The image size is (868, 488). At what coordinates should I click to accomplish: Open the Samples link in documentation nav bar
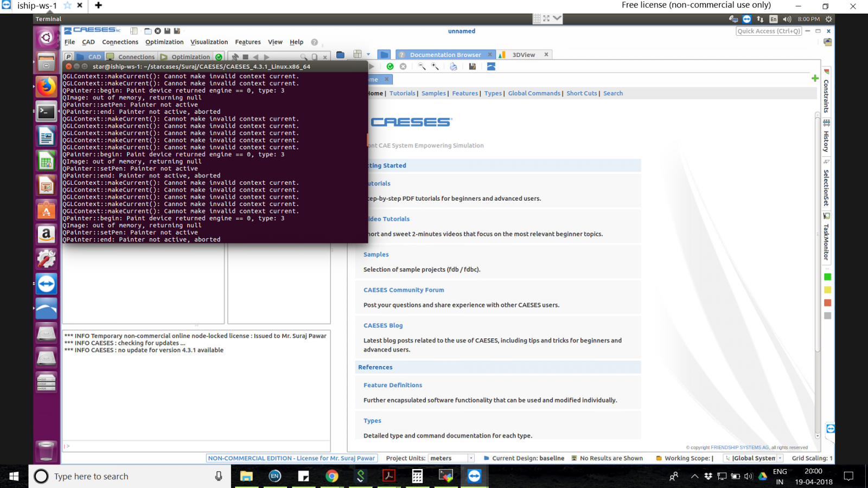[433, 93]
